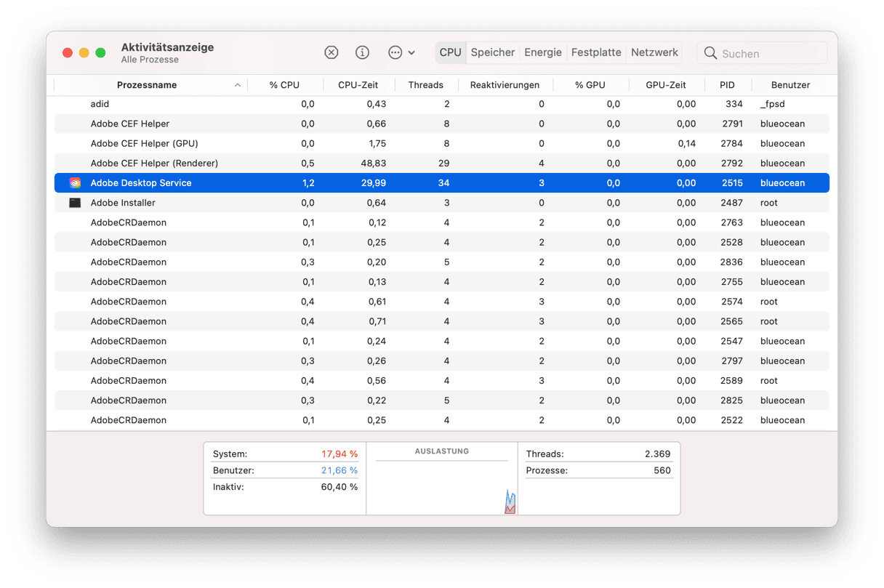Click the yellow minimize window button

84,53
